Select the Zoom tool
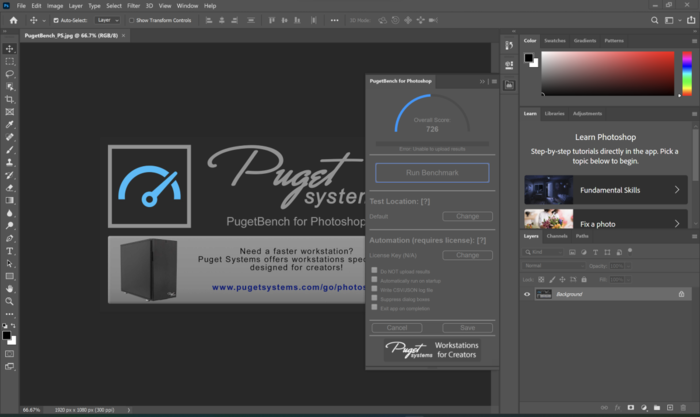This screenshot has height=417, width=700. point(9,301)
